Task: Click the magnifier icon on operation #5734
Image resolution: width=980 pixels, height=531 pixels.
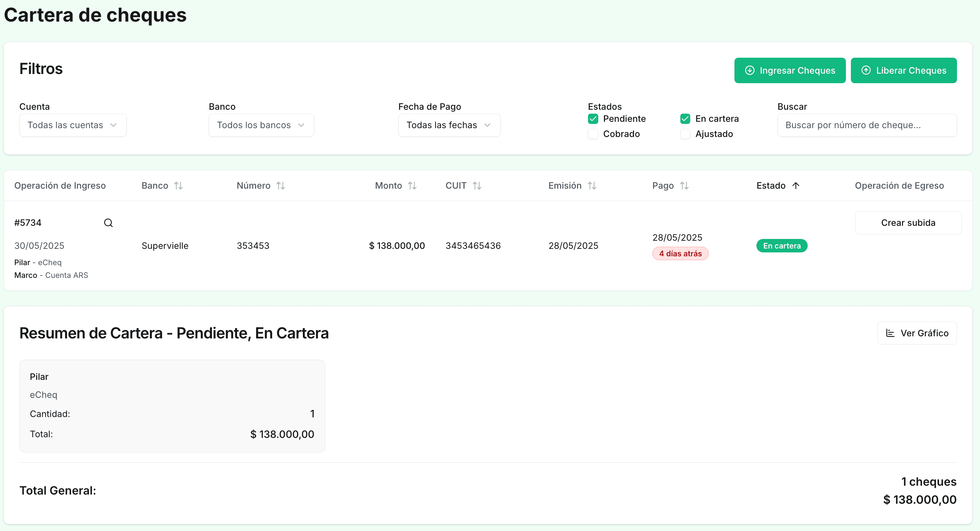Action: (x=108, y=222)
